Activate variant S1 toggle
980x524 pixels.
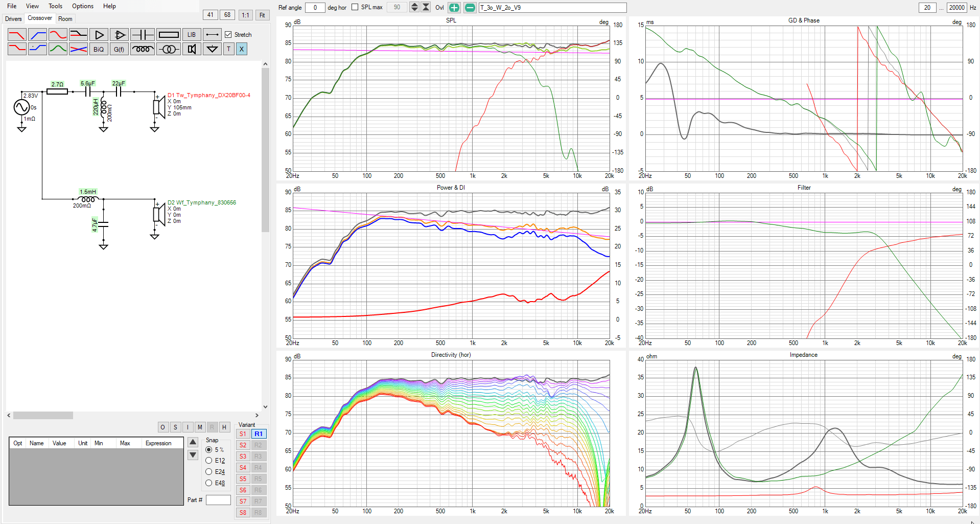pos(243,434)
